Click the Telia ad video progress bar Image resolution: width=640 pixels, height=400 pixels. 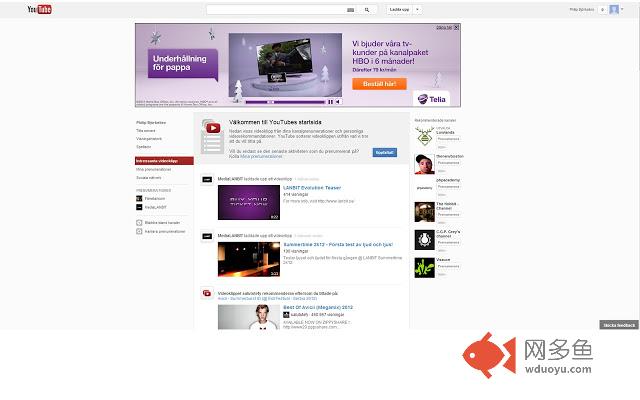(284, 102)
